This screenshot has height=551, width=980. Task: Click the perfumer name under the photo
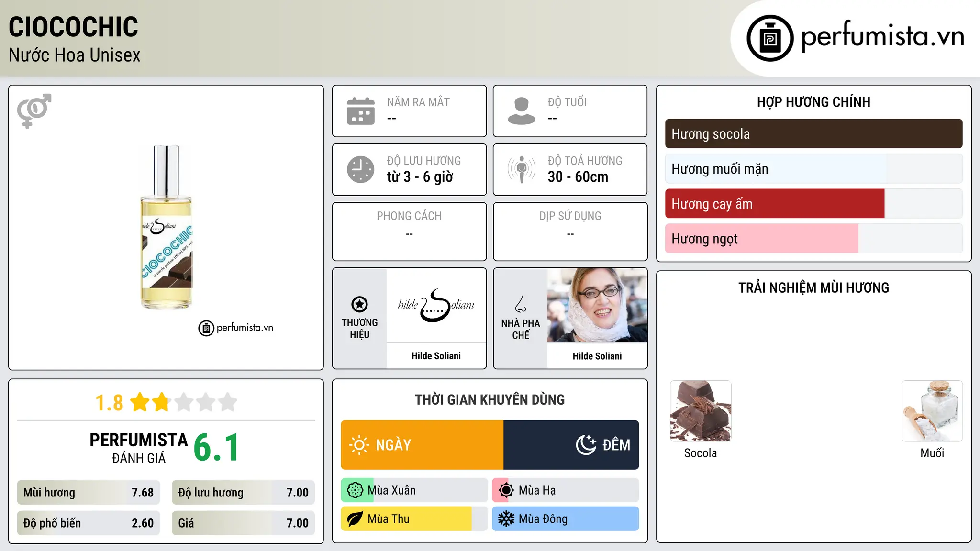[x=597, y=356]
